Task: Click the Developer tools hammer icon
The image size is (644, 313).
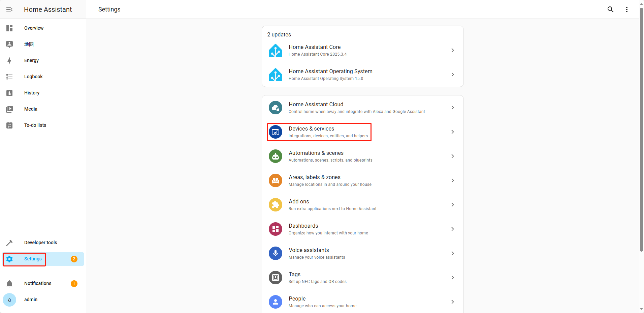Action: click(x=9, y=243)
